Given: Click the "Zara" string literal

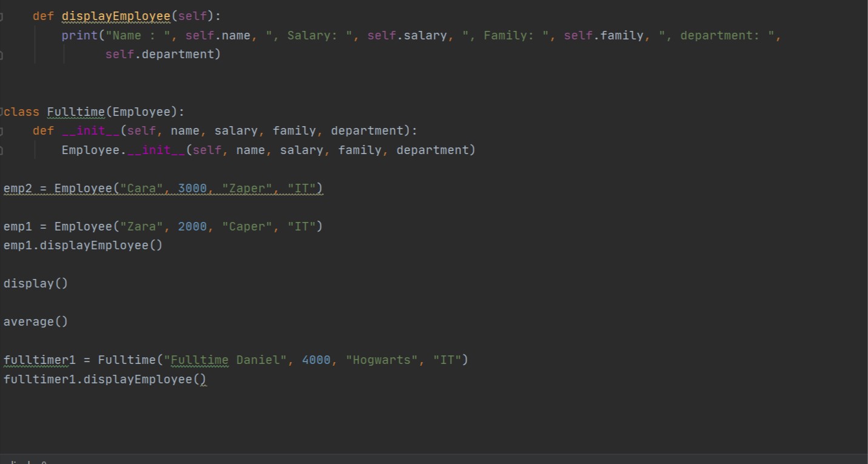Looking at the screenshot, I should [x=142, y=226].
